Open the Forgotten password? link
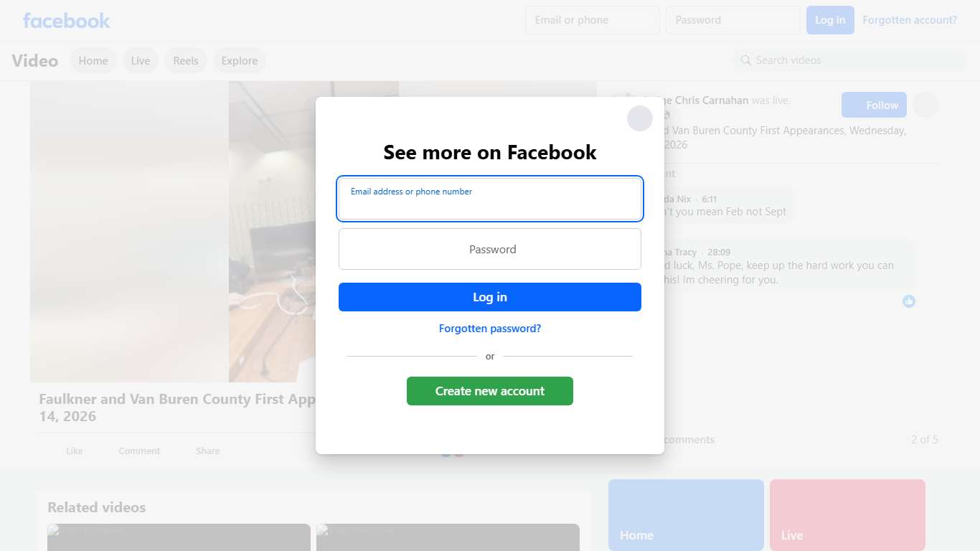The width and height of the screenshot is (980, 551). click(490, 329)
